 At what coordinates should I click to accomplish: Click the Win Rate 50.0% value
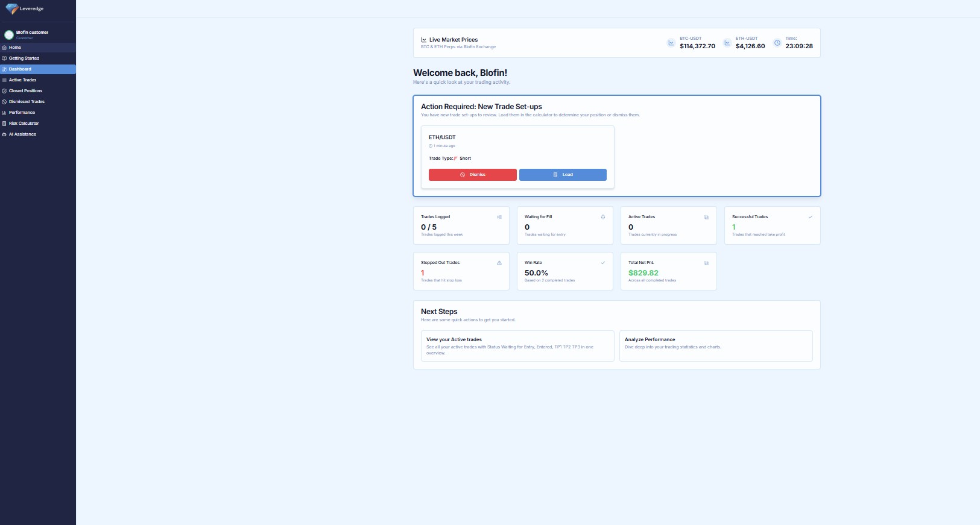pyautogui.click(x=536, y=273)
